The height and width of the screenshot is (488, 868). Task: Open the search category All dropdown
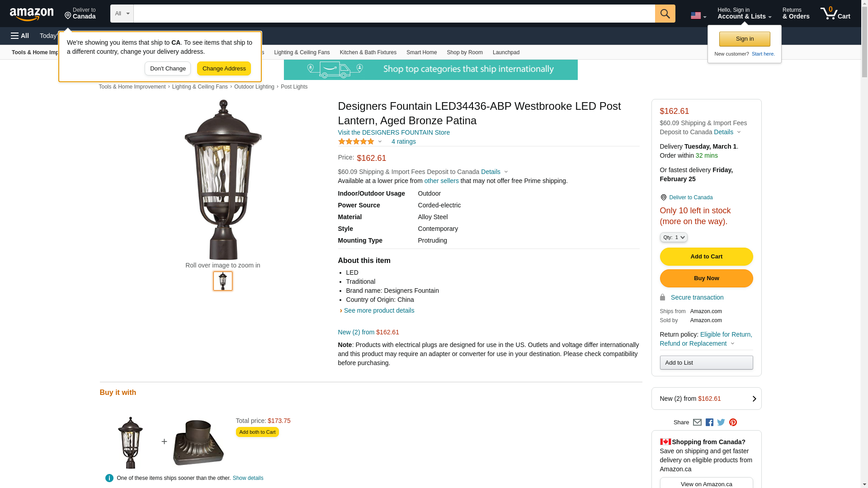point(122,14)
